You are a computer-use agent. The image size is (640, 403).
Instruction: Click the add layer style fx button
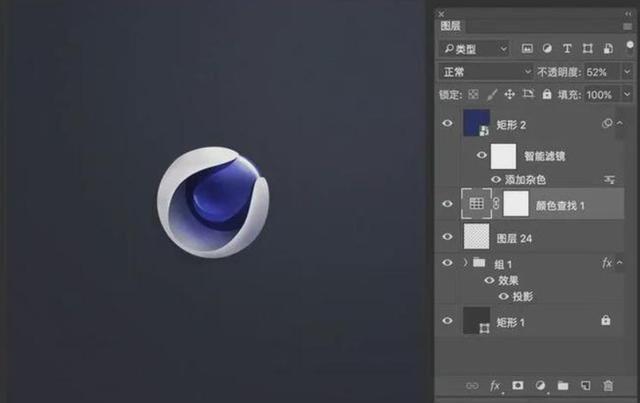pos(495,385)
